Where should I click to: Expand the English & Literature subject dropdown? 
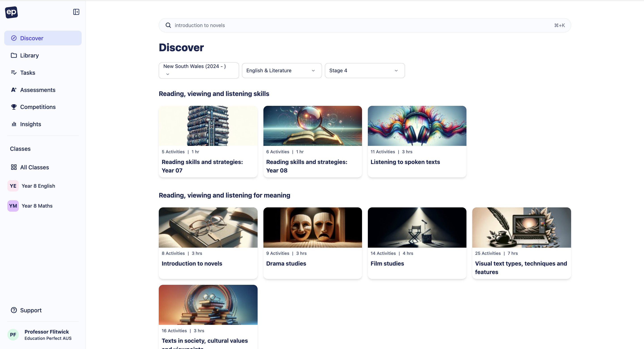[282, 70]
